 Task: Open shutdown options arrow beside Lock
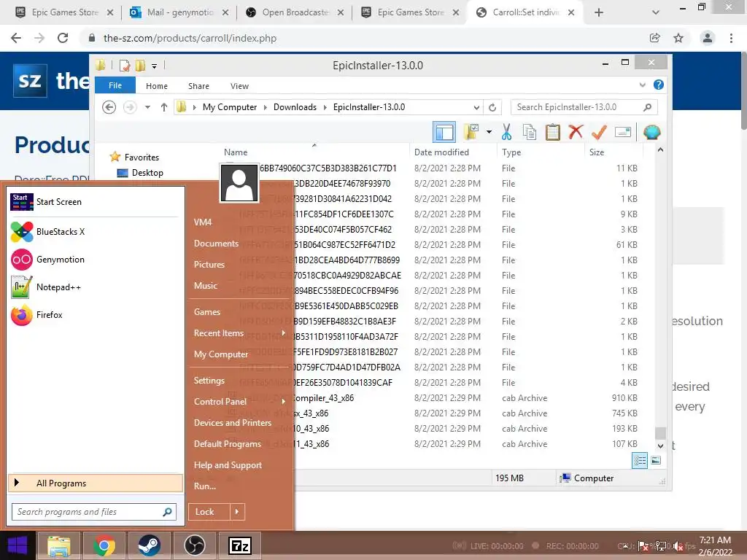pos(237,511)
